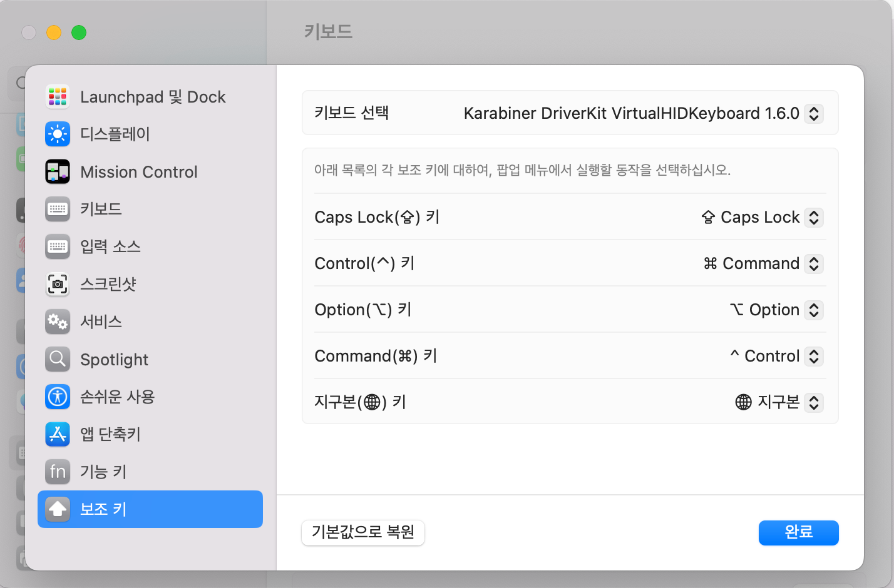This screenshot has height=588, width=894.
Task: Open the 입력 소스 section
Action: 150,246
